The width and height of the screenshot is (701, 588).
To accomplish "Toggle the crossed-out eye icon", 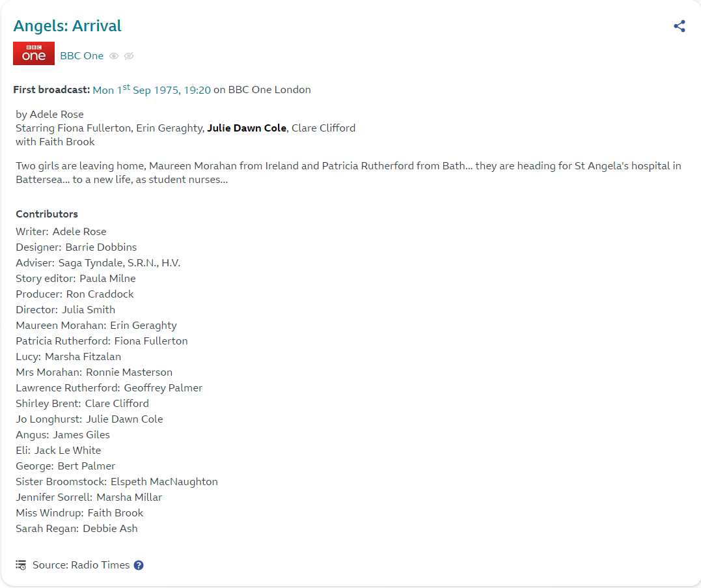I will point(129,56).
